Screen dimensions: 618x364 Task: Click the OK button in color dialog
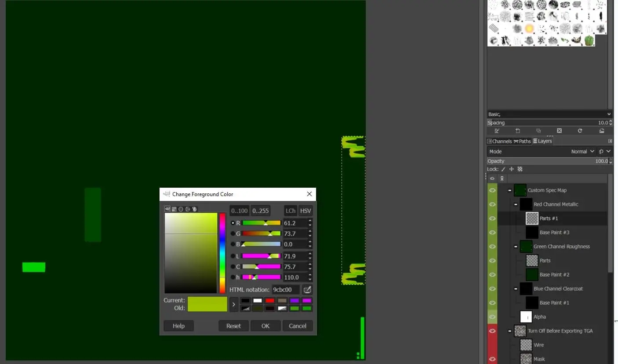pyautogui.click(x=265, y=326)
